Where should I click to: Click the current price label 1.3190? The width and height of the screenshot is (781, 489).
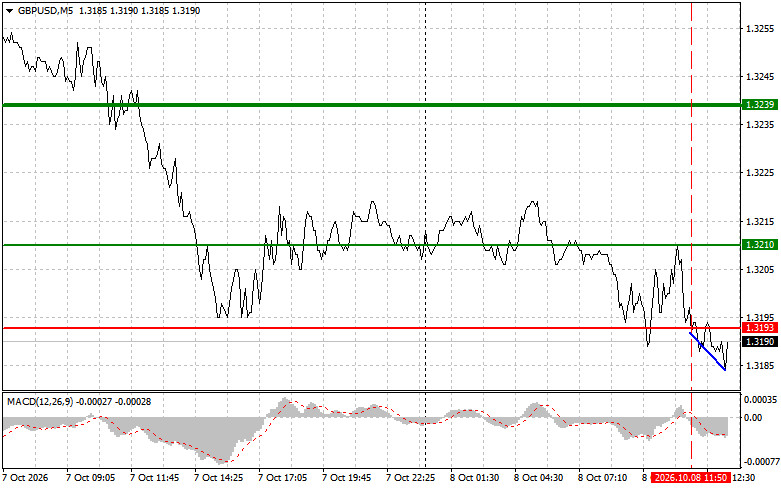pos(759,342)
